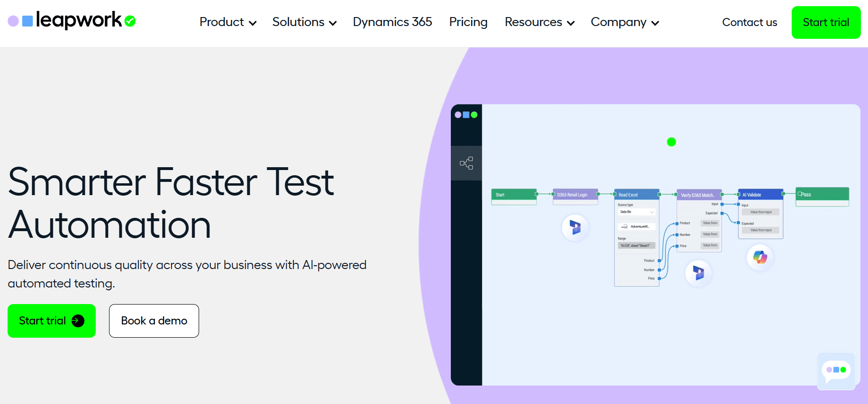868x404 pixels.
Task: Click the Leapwork logo
Action: [71, 20]
